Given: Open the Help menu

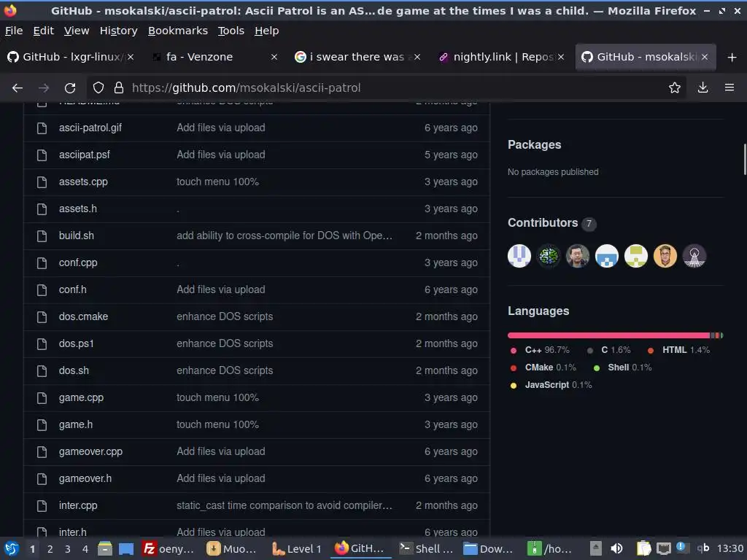Looking at the screenshot, I should click(267, 31).
